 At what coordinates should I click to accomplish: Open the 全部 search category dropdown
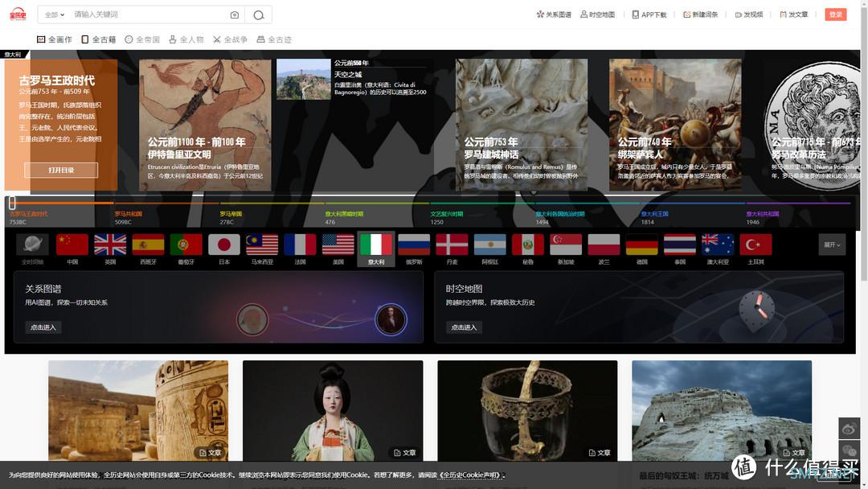[55, 14]
